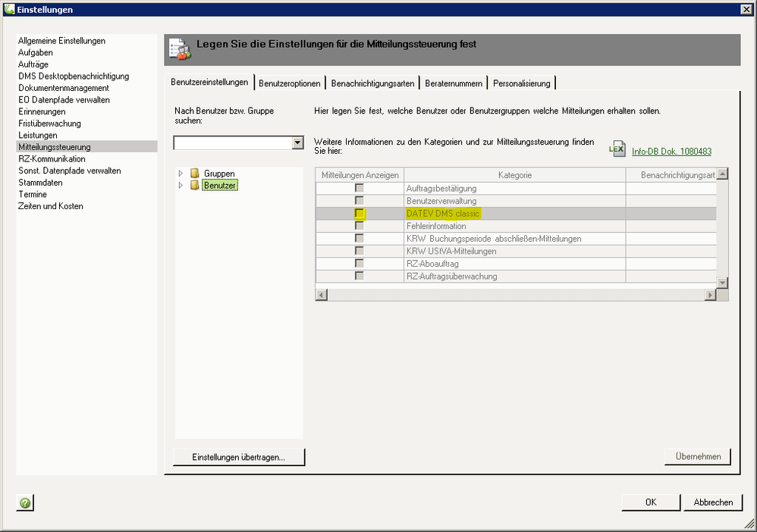Enable the DATEV DMS classic checkbox
This screenshot has height=532, width=757.
tap(360, 214)
